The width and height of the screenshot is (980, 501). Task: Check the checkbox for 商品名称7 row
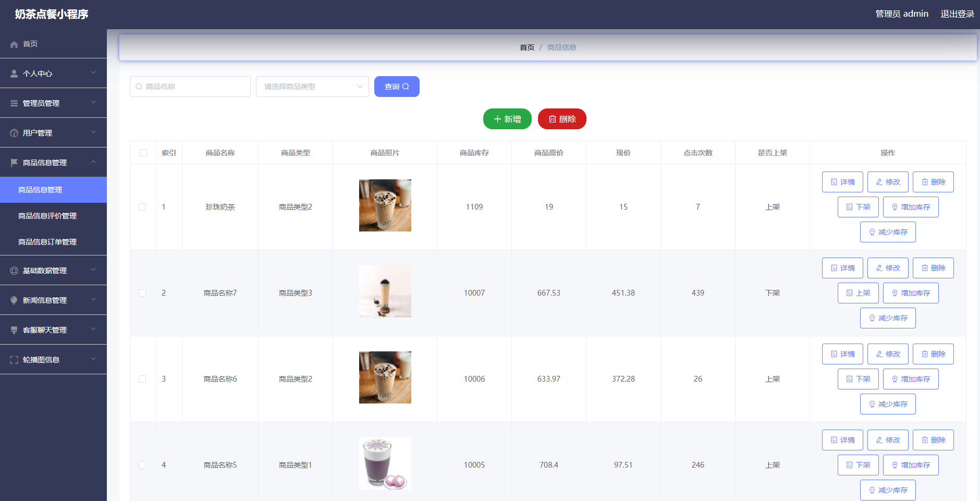[x=142, y=293]
